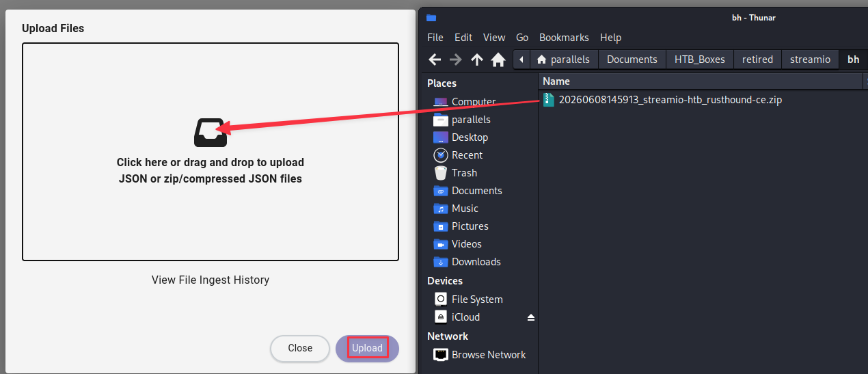Select Trash label in sidebar
This screenshot has height=374, width=868.
(464, 173)
